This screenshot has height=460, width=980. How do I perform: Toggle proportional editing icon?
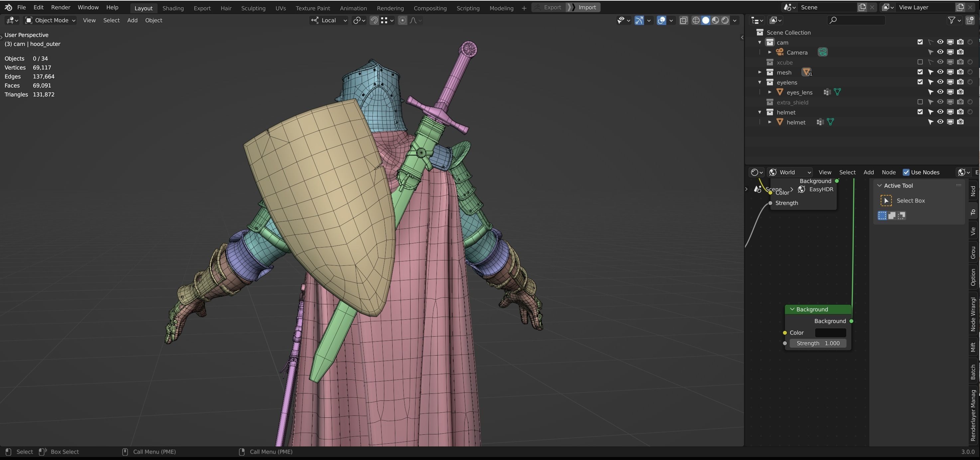(x=403, y=20)
